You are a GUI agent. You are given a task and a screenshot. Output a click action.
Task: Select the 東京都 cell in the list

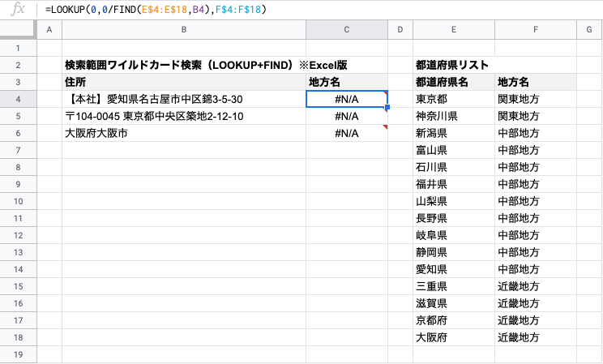pyautogui.click(x=454, y=99)
